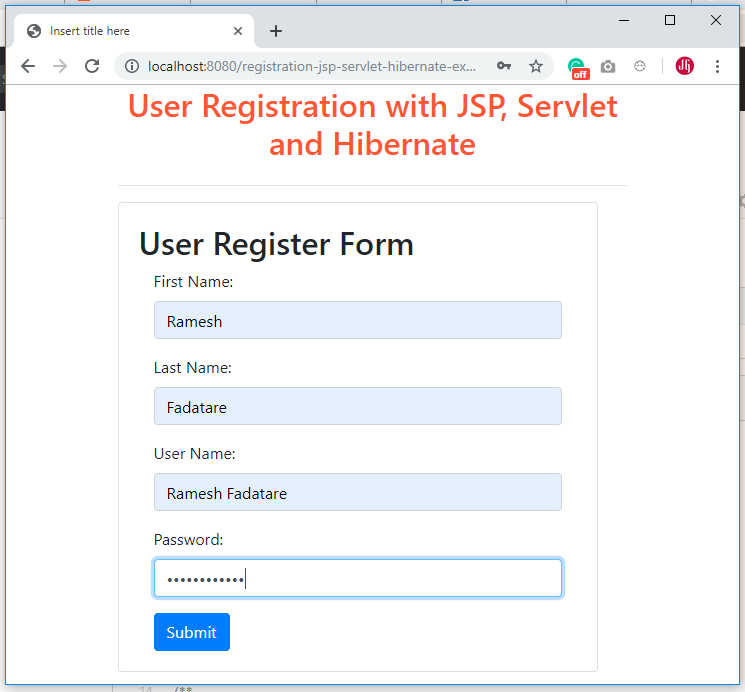Maximize the Chrome window
The width and height of the screenshot is (745, 692).
coord(669,20)
